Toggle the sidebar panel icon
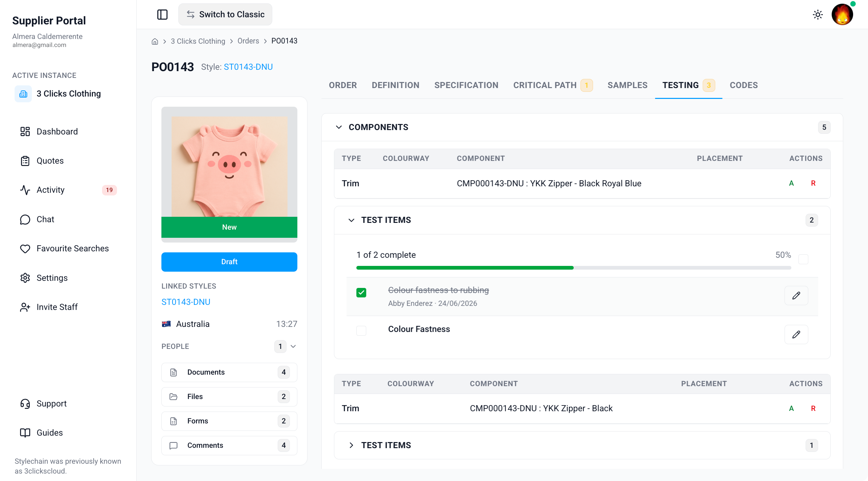This screenshot has width=868, height=481. pyautogui.click(x=162, y=15)
